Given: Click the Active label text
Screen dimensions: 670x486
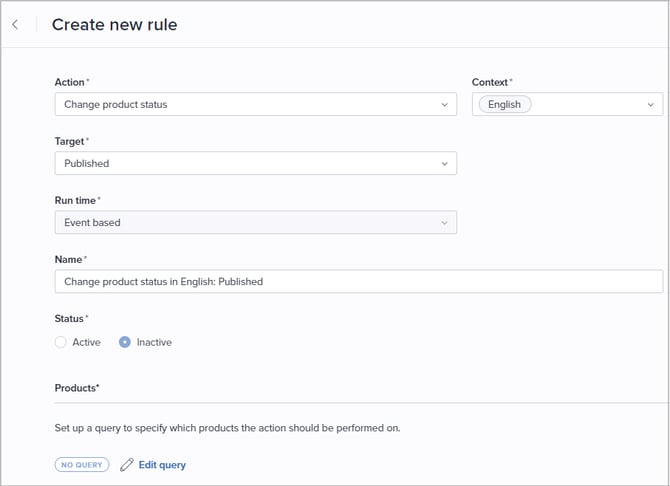Looking at the screenshot, I should click(x=86, y=342).
